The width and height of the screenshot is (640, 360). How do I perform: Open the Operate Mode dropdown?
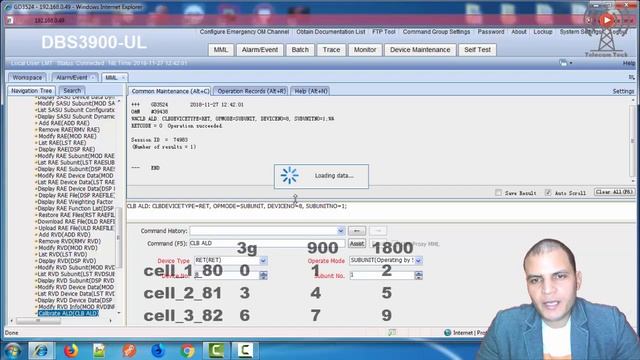click(x=418, y=260)
